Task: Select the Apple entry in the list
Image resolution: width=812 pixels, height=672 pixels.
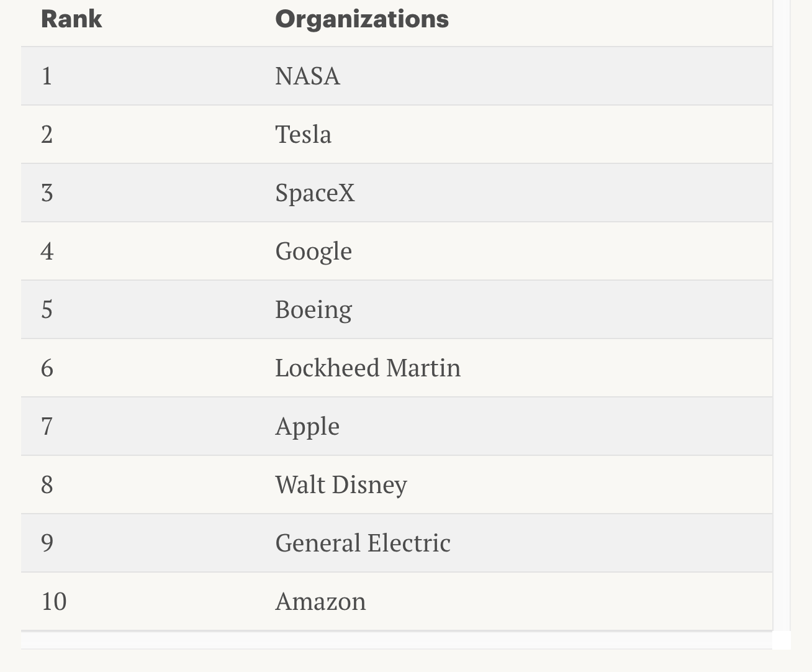Action: click(x=307, y=427)
